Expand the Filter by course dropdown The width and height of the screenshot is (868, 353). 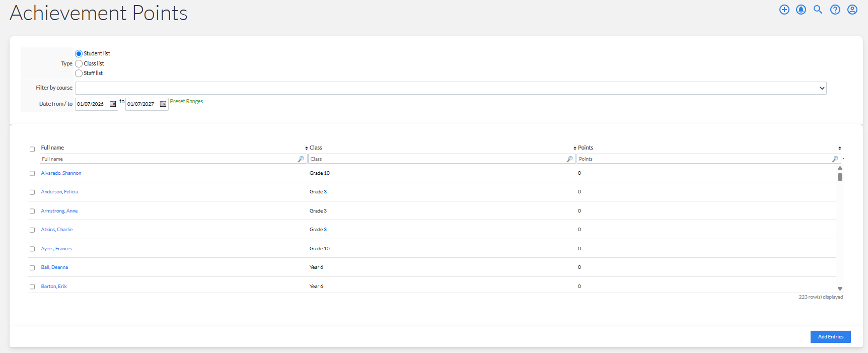coord(451,88)
